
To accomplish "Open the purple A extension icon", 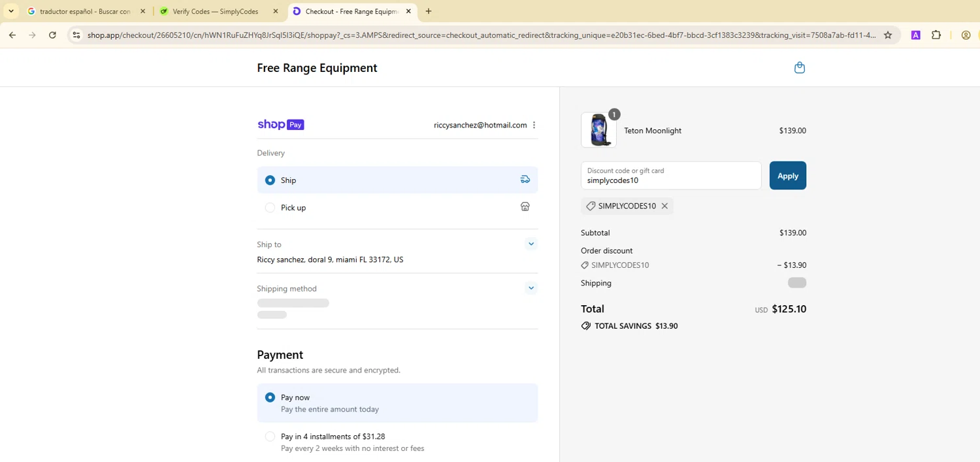I will tap(916, 35).
